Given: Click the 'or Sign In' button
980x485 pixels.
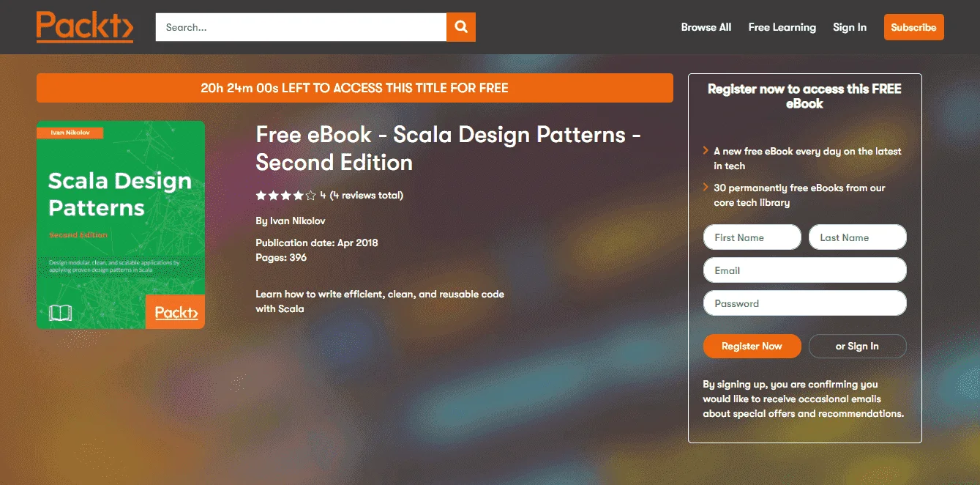Looking at the screenshot, I should [x=858, y=347].
